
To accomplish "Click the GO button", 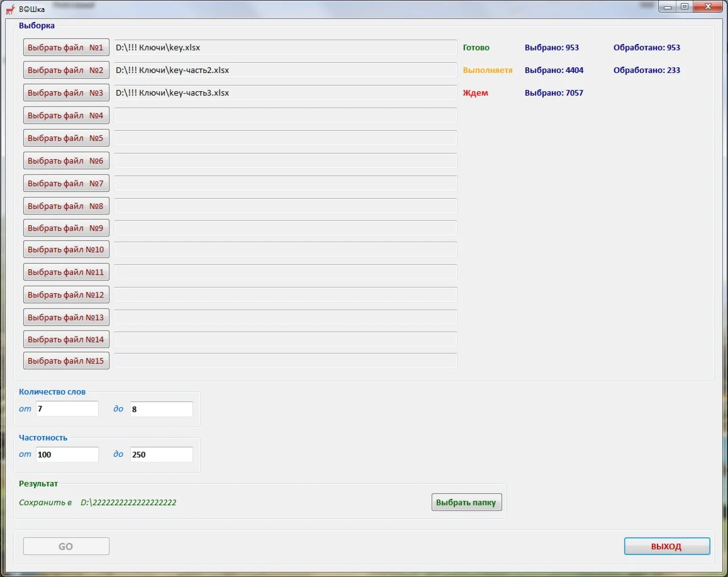I will coord(66,546).
